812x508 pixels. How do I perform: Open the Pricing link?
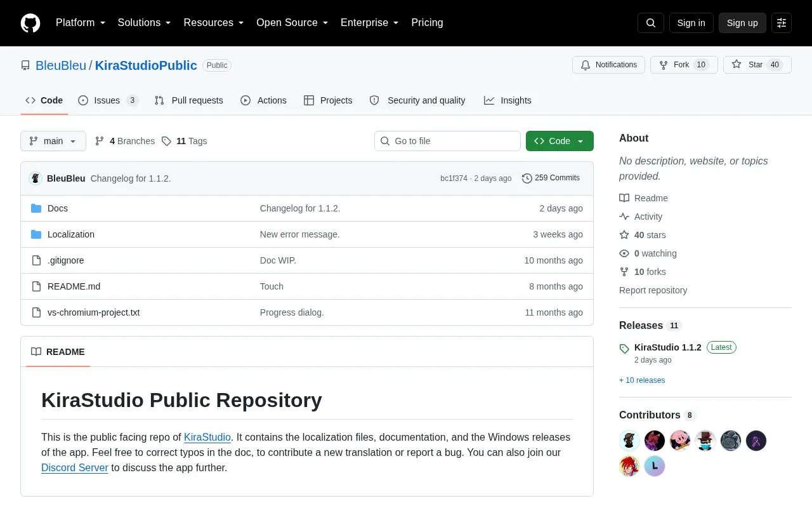click(427, 23)
